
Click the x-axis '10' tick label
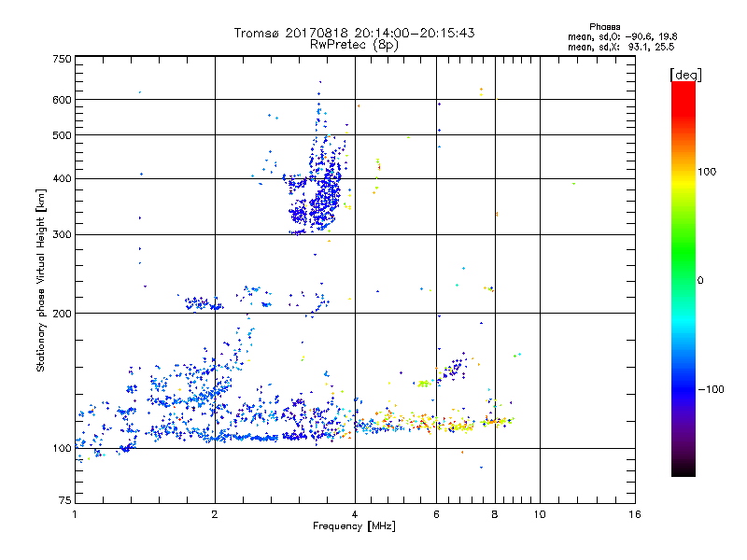click(x=540, y=514)
